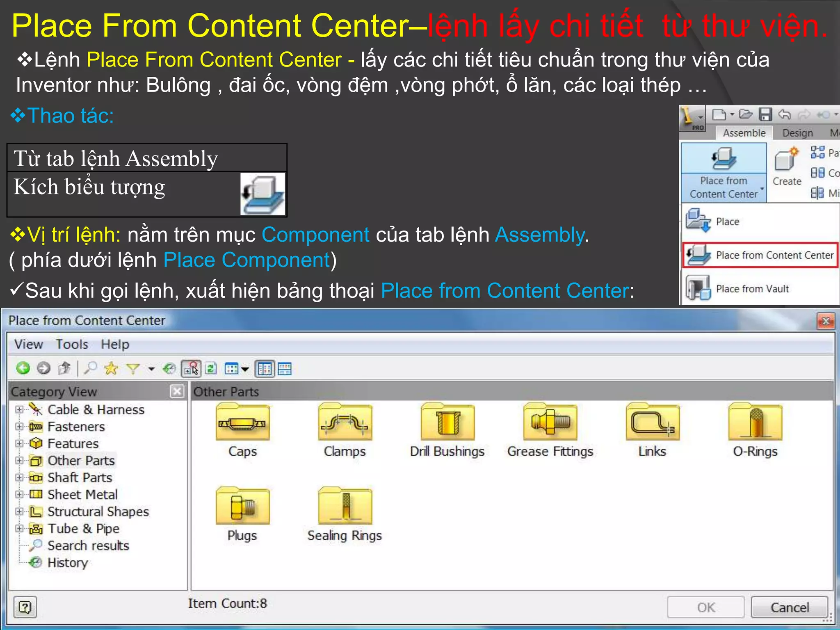Click the Undo arrow icon
The width and height of the screenshot is (840, 630).
784,114
